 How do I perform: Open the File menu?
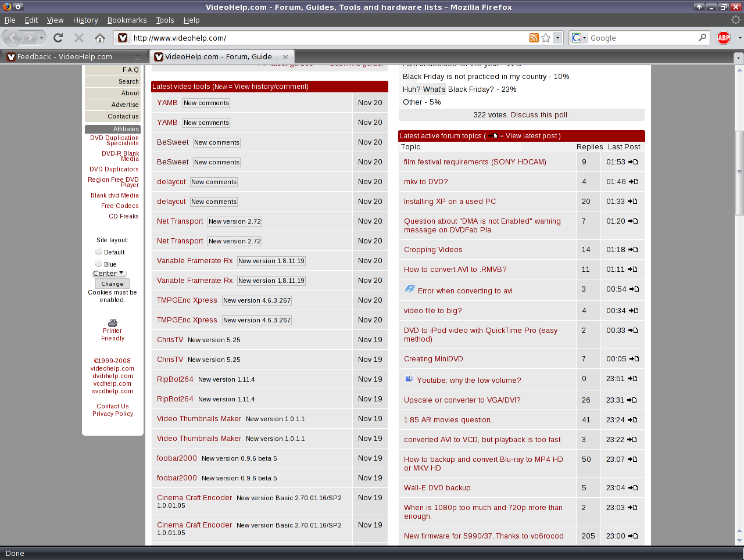[x=10, y=20]
